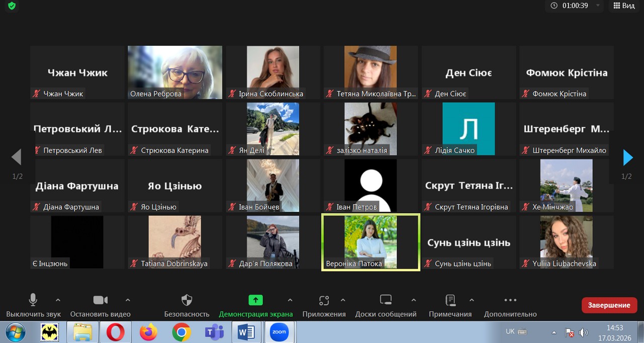Open Microsoft Teams from the taskbar
Viewport: 644px width, 343px height.
click(x=214, y=332)
